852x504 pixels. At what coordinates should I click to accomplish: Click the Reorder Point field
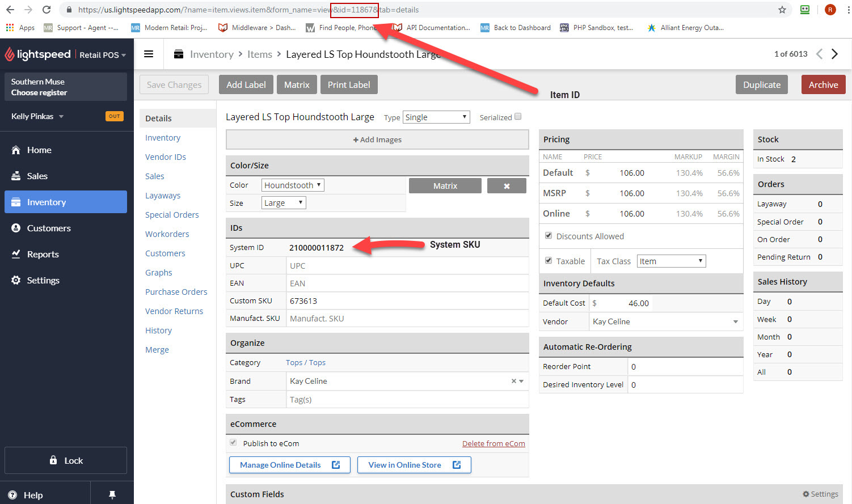click(685, 367)
